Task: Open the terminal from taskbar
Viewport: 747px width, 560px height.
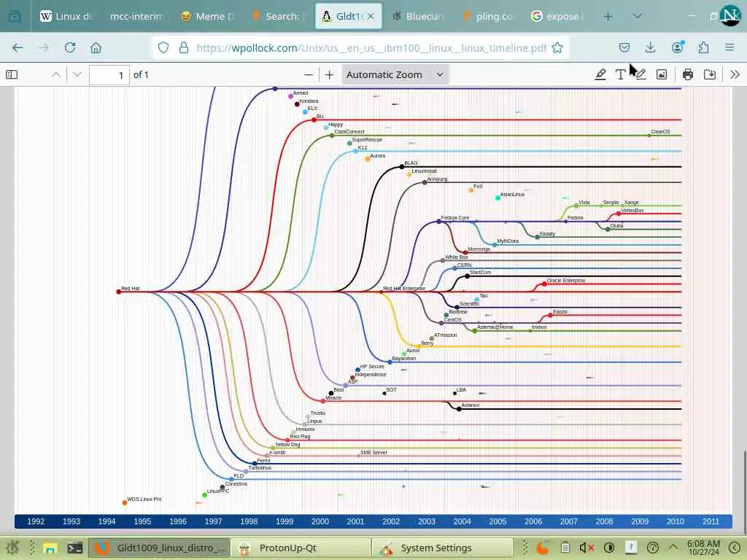Action: coord(75,548)
